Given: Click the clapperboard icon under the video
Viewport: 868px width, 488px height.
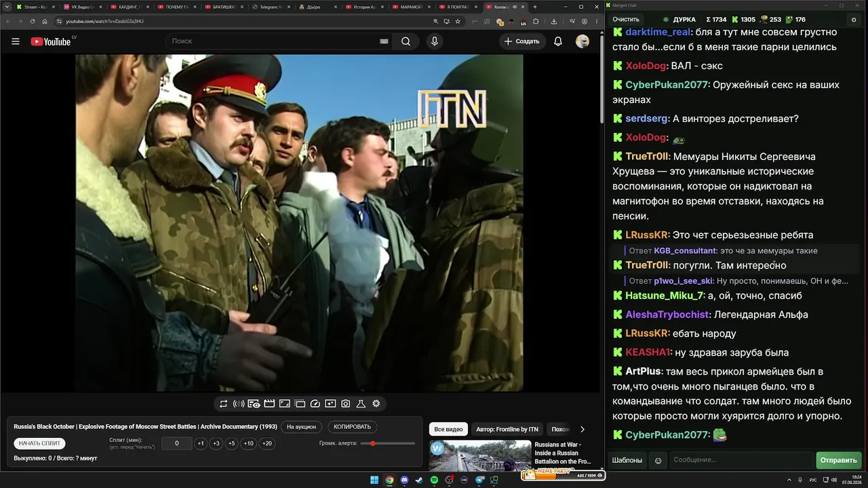Looking at the screenshot, I should point(269,404).
